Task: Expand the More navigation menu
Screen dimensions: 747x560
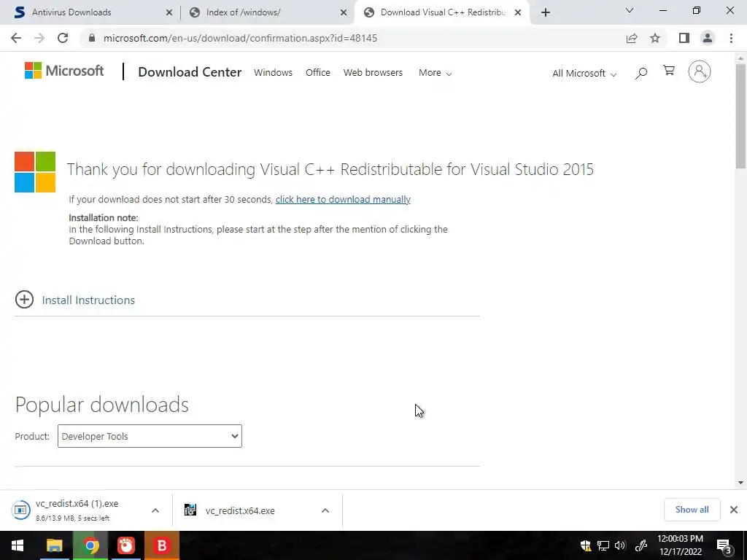Action: (x=435, y=73)
